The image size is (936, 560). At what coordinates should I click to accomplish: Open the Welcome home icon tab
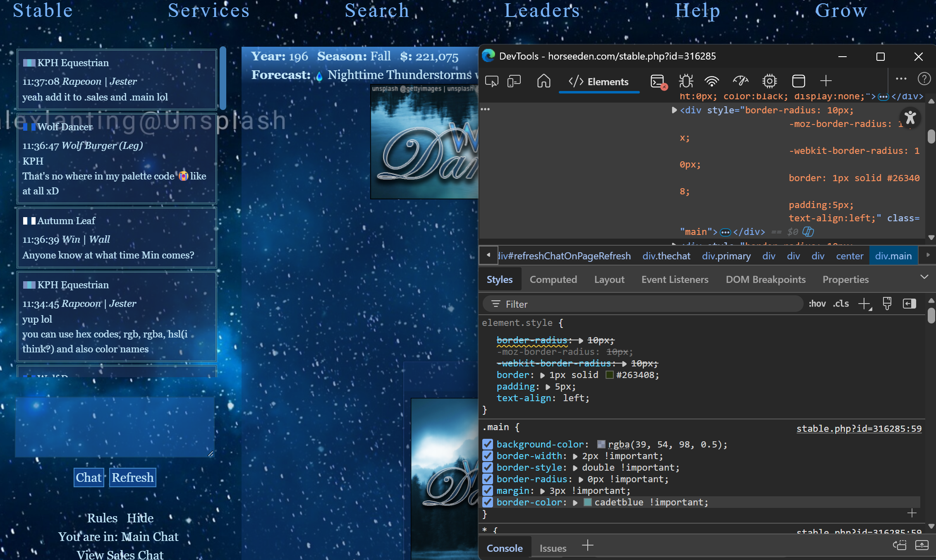click(x=543, y=81)
